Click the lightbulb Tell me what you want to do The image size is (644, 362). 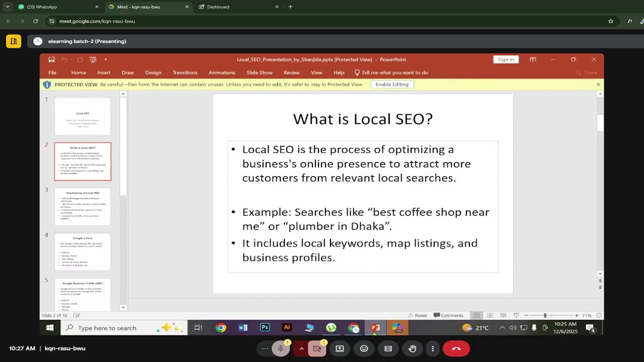[x=391, y=72]
